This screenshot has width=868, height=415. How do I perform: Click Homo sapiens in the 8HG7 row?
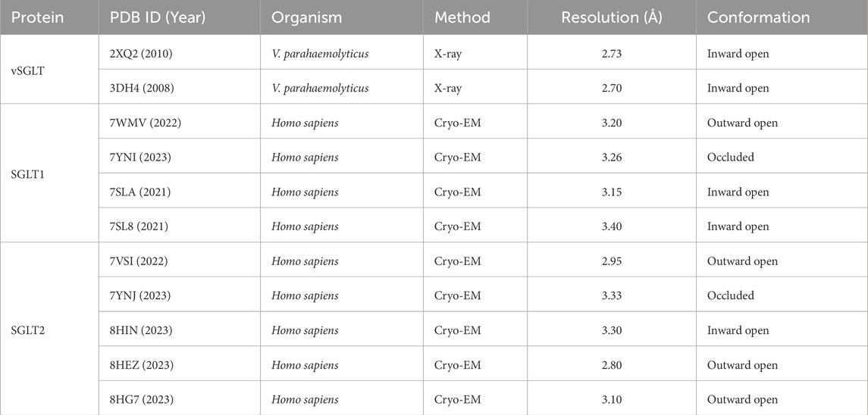[306, 399]
